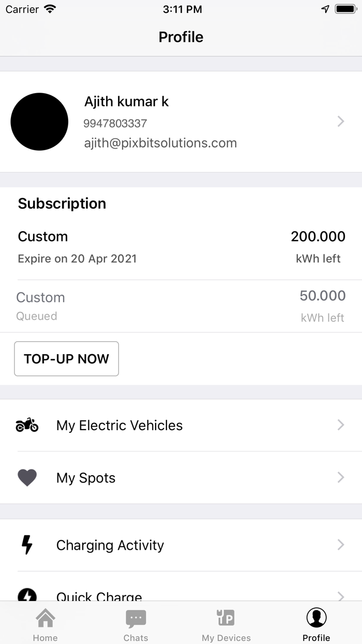Select the queued Custom subscription row

pyautogui.click(x=181, y=306)
